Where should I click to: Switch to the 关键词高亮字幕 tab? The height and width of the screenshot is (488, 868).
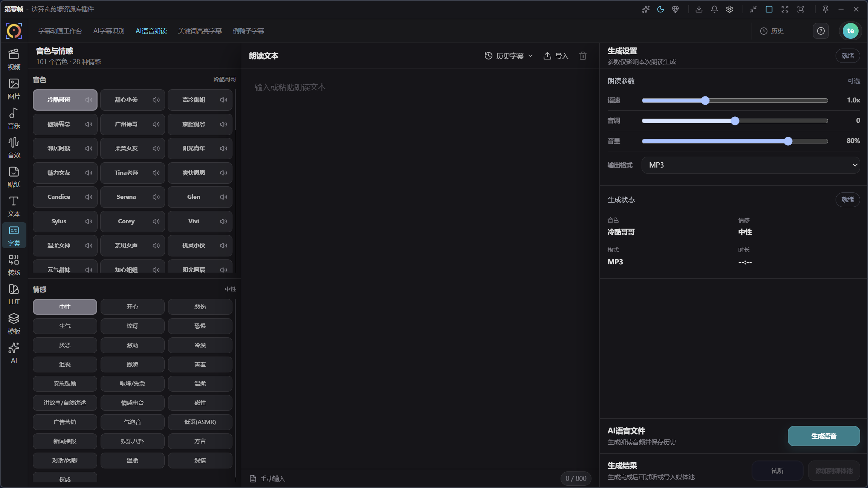(200, 31)
